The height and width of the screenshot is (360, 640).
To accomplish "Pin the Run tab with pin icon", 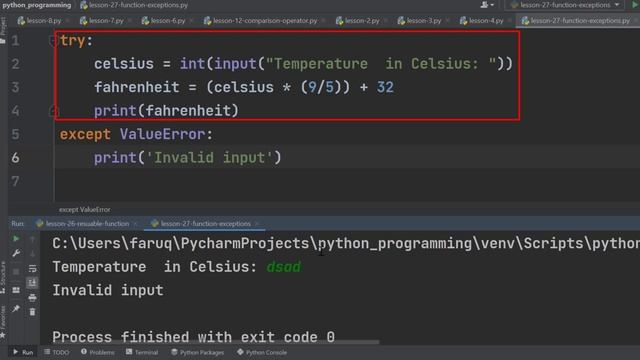I will [16, 309].
